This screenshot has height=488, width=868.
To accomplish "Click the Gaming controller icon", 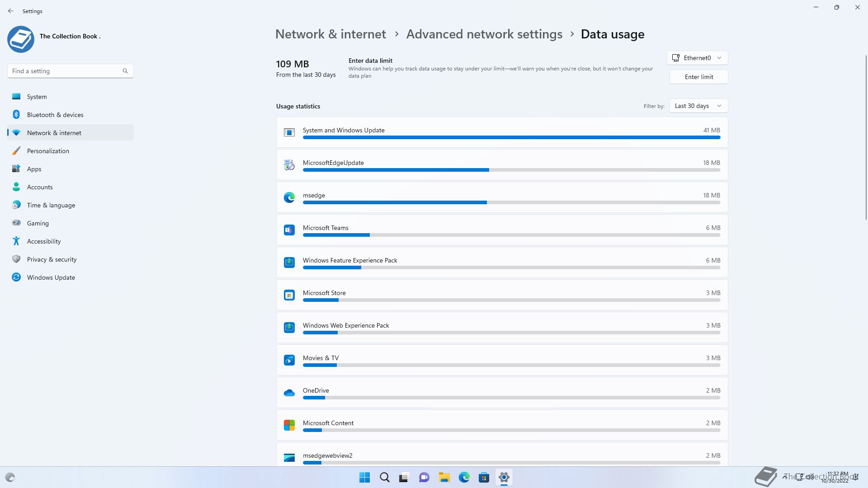I will pyautogui.click(x=16, y=223).
